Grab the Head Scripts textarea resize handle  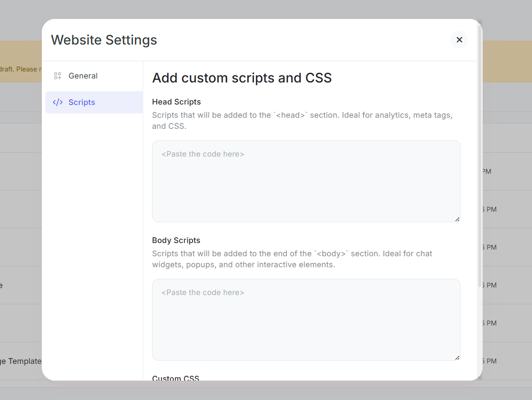pyautogui.click(x=457, y=219)
